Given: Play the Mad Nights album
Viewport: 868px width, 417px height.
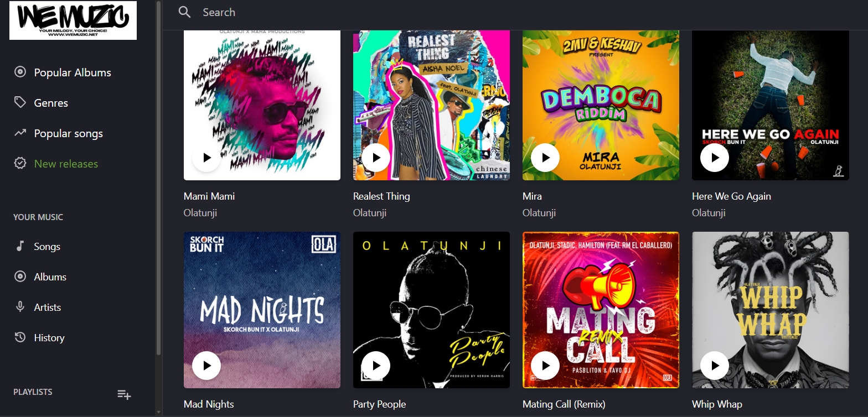Looking at the screenshot, I should [206, 366].
